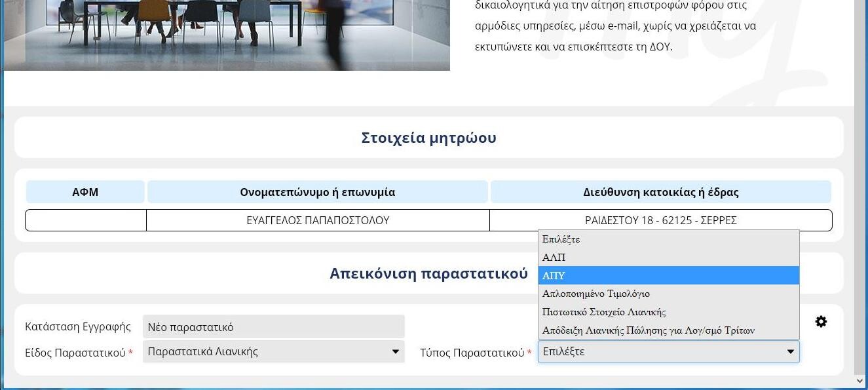
Task: Click the Διεύθυνση κατοικίας ή έδρας header
Action: [x=661, y=192]
